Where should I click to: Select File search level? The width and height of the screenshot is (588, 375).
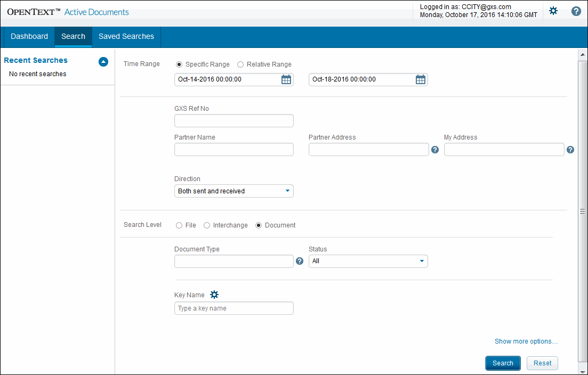pyautogui.click(x=179, y=225)
